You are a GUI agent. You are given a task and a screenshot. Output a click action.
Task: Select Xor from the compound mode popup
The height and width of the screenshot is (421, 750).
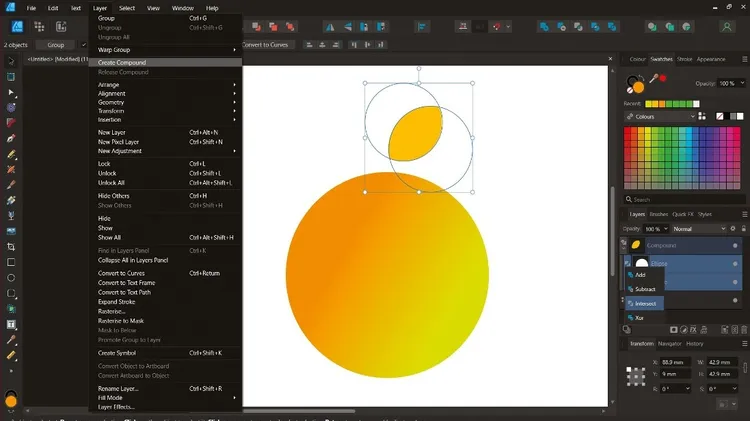coord(644,318)
